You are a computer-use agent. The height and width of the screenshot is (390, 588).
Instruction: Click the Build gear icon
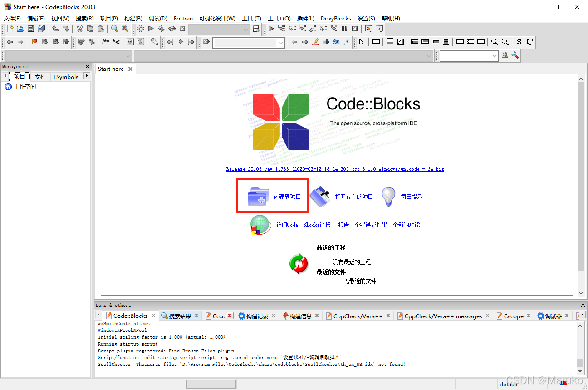pos(140,28)
